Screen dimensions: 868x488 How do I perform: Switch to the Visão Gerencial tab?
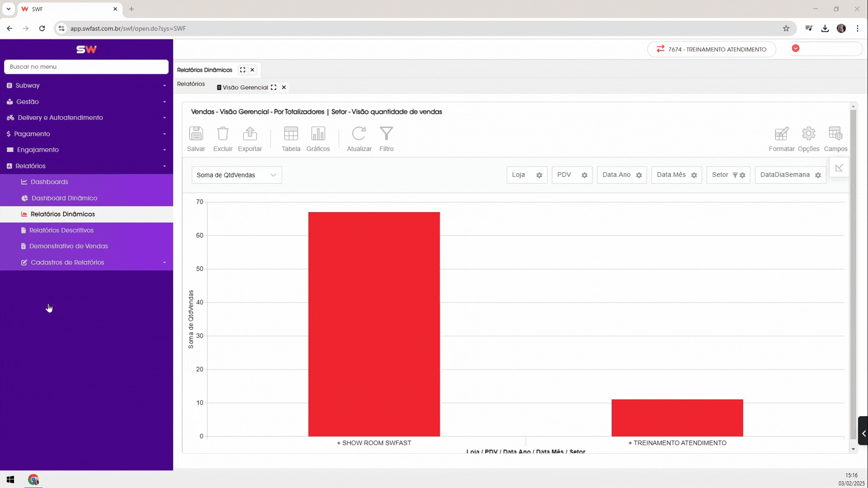(245, 87)
